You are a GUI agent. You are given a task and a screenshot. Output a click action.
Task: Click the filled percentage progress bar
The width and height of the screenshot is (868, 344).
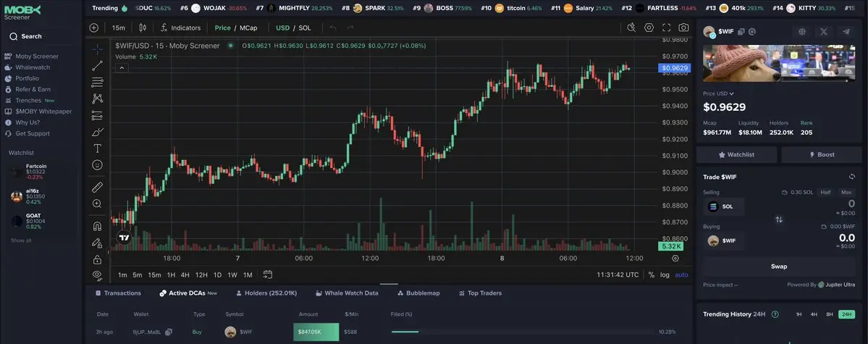coord(523,332)
